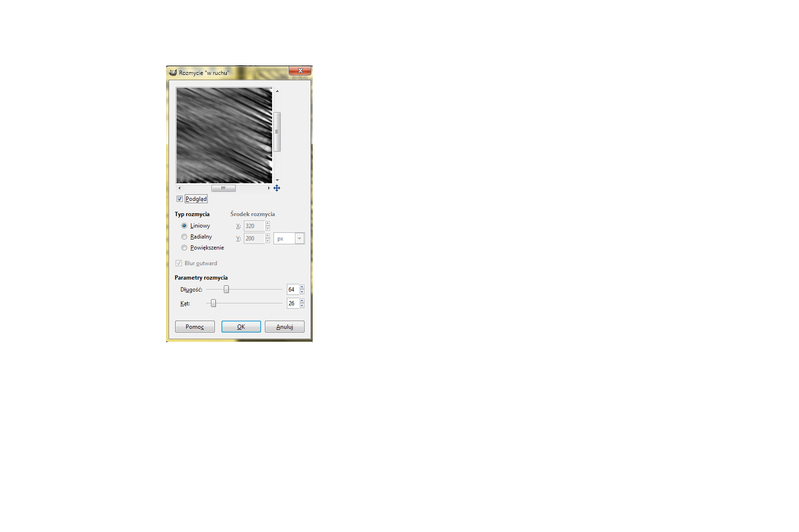Viewport: 799px width, 532px height.
Task: Click the preview thumbnail of the blurred image
Action: (223, 135)
